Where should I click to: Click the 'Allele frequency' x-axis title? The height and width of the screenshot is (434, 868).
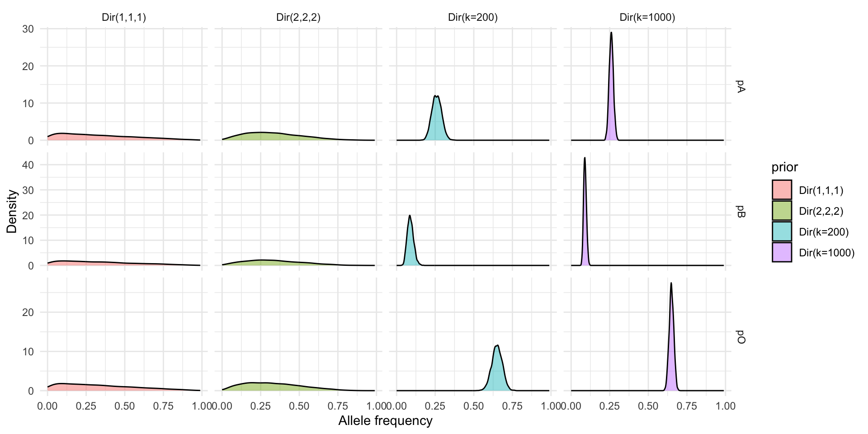tap(385, 421)
